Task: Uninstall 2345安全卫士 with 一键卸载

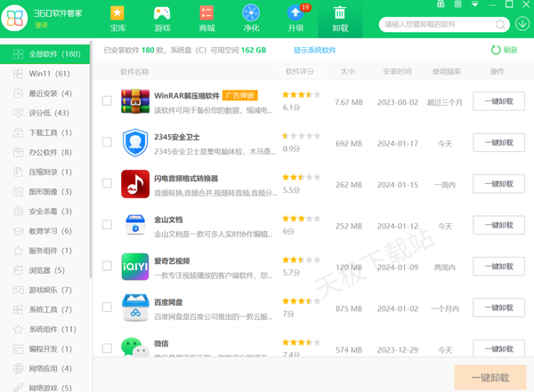Action: tap(498, 142)
